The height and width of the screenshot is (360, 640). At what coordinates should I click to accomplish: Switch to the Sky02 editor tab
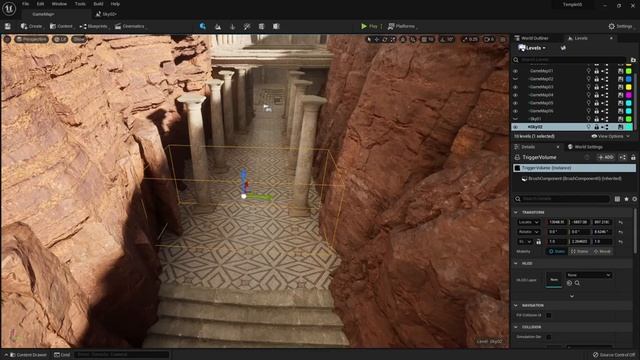[106, 14]
